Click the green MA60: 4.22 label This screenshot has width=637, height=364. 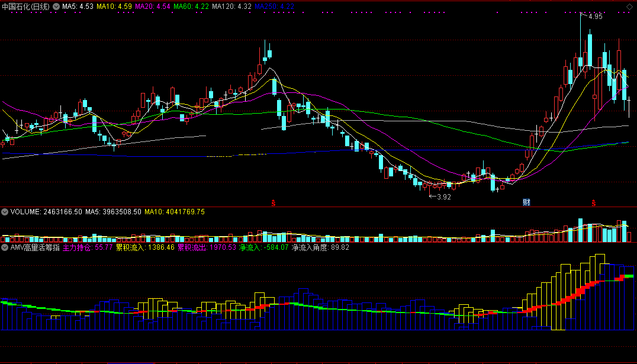coord(191,7)
